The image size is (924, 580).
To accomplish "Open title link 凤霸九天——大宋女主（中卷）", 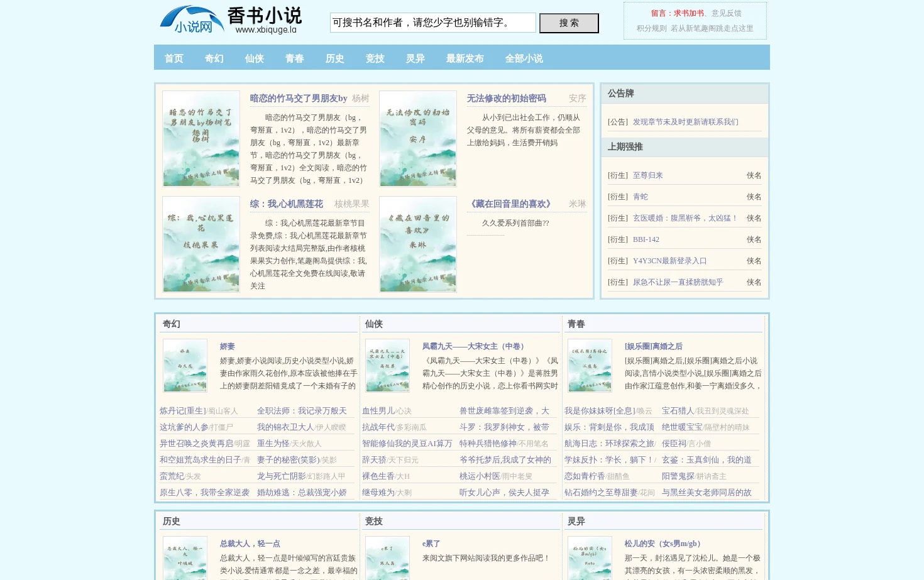I will click(x=475, y=346).
